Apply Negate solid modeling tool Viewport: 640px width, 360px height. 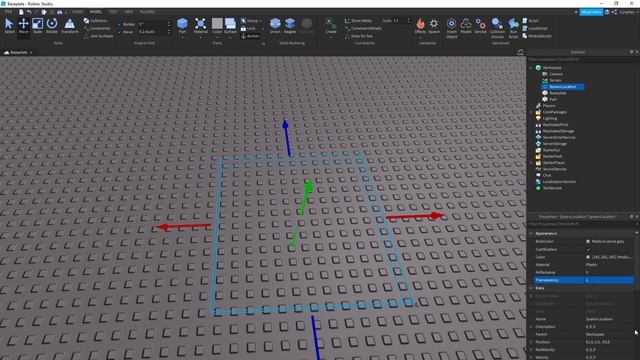click(x=290, y=26)
